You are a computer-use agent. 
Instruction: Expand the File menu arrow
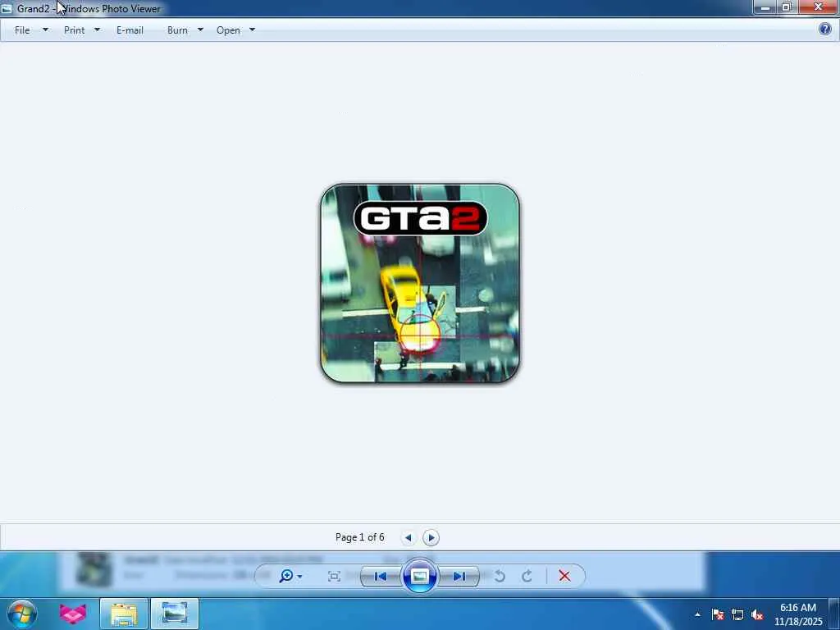(x=46, y=30)
